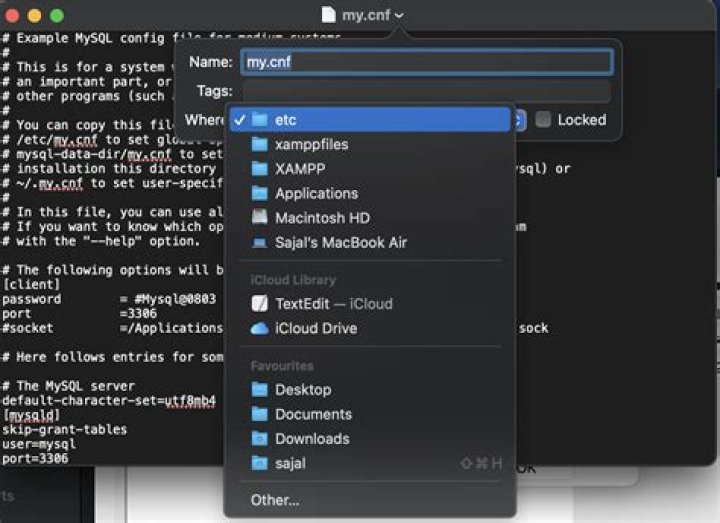The width and height of the screenshot is (720, 523).
Task: Click the Documents folder icon
Action: tap(259, 414)
